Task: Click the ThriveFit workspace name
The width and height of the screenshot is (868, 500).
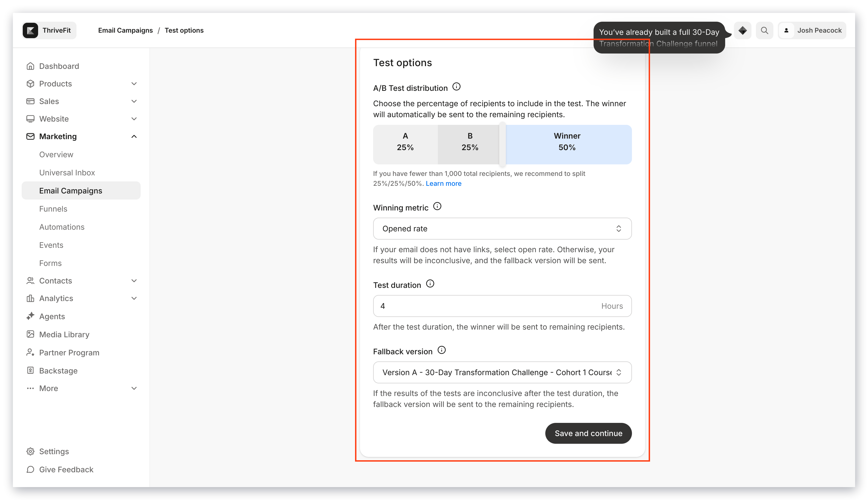Action: point(56,30)
